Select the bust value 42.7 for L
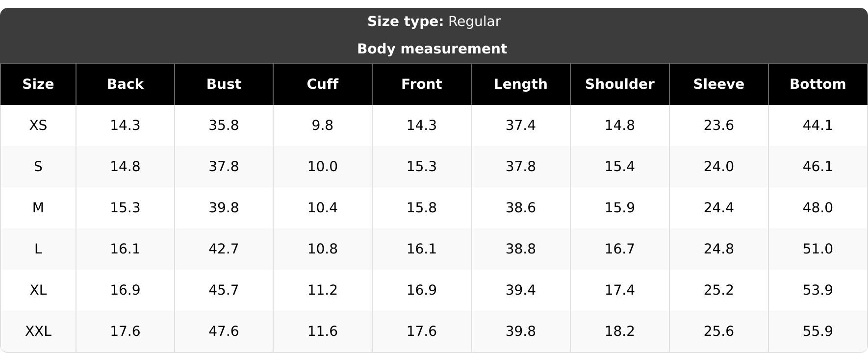The width and height of the screenshot is (868, 353). 224,249
